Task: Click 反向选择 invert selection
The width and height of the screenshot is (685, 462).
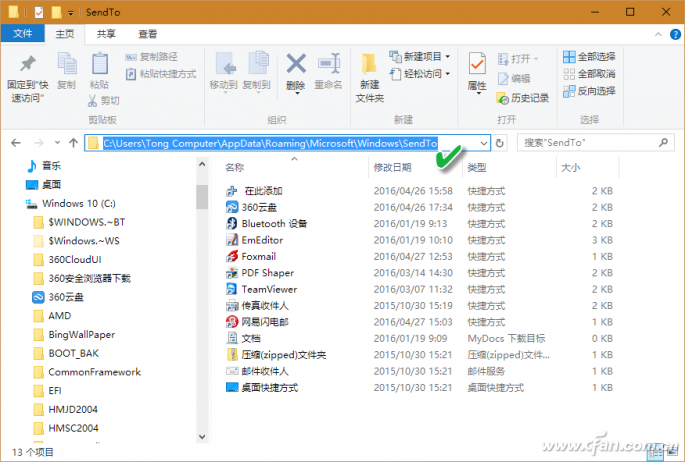Action: coord(589,91)
